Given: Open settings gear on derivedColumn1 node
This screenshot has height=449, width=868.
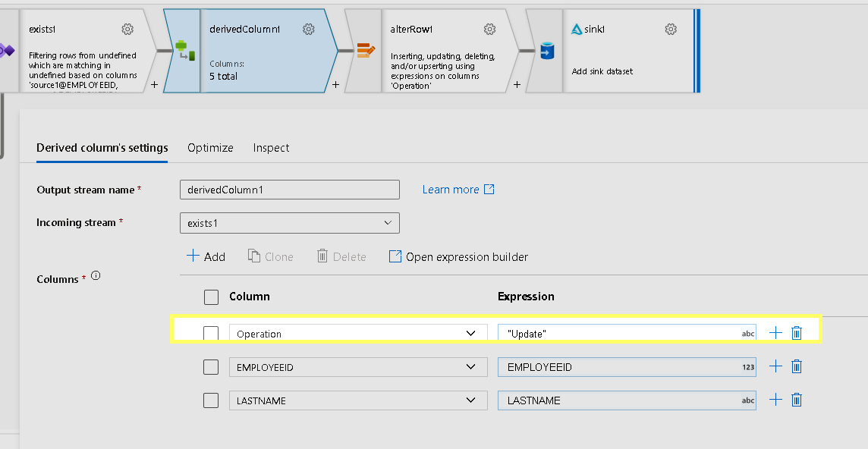Looking at the screenshot, I should coord(308,28).
